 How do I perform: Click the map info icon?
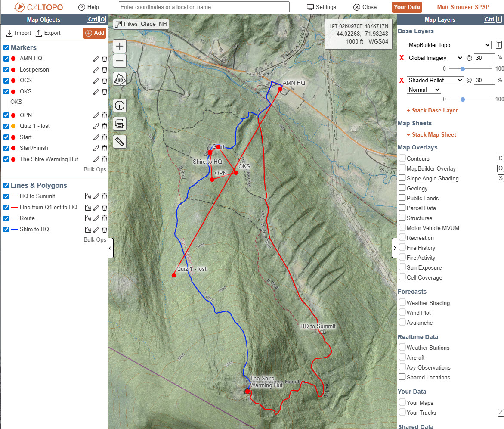point(120,106)
